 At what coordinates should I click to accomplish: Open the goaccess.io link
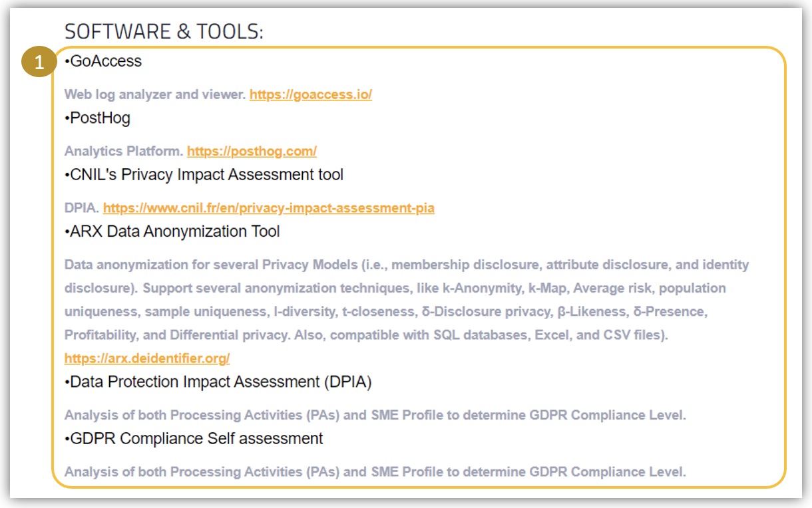(311, 94)
